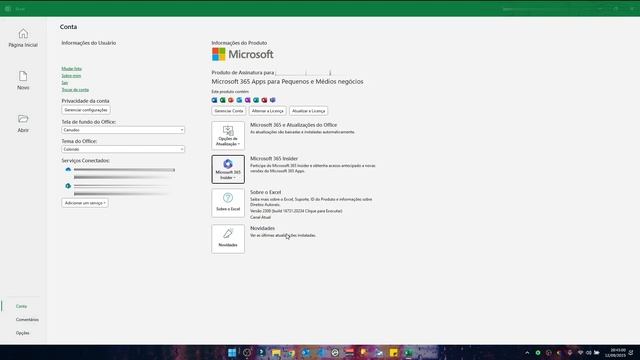Click the SharePoint connected service icon
The image size is (640, 360).
[x=68, y=186]
